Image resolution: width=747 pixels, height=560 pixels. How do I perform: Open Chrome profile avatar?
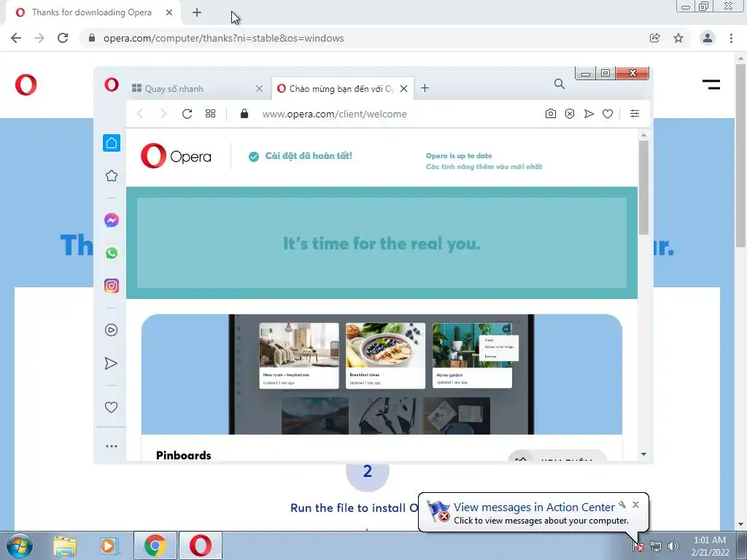(708, 38)
